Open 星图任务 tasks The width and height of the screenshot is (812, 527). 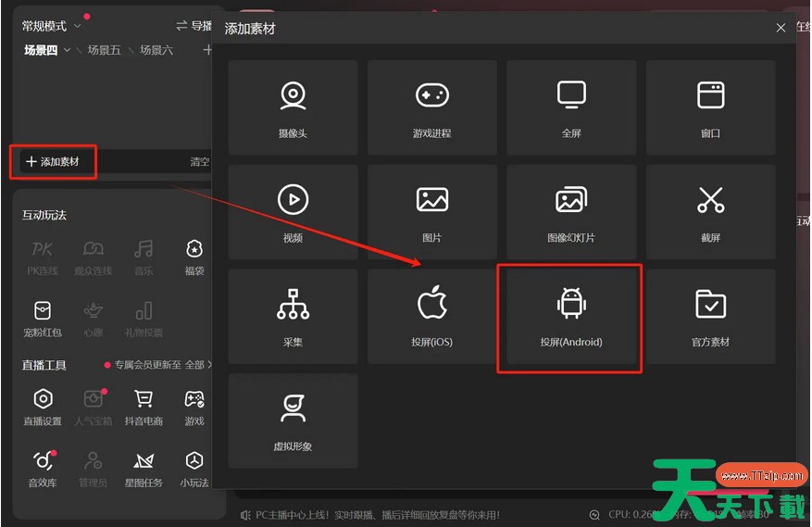144,469
